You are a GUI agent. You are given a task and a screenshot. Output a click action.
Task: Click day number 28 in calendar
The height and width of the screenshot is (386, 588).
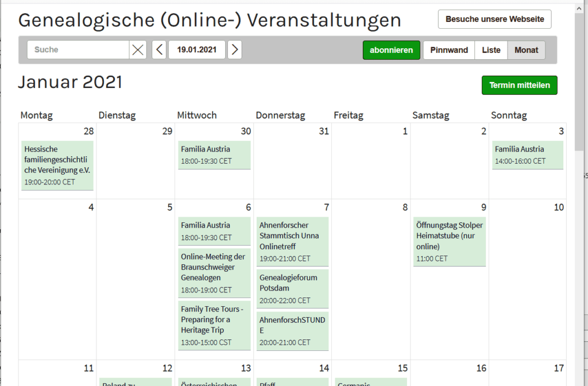click(x=88, y=132)
